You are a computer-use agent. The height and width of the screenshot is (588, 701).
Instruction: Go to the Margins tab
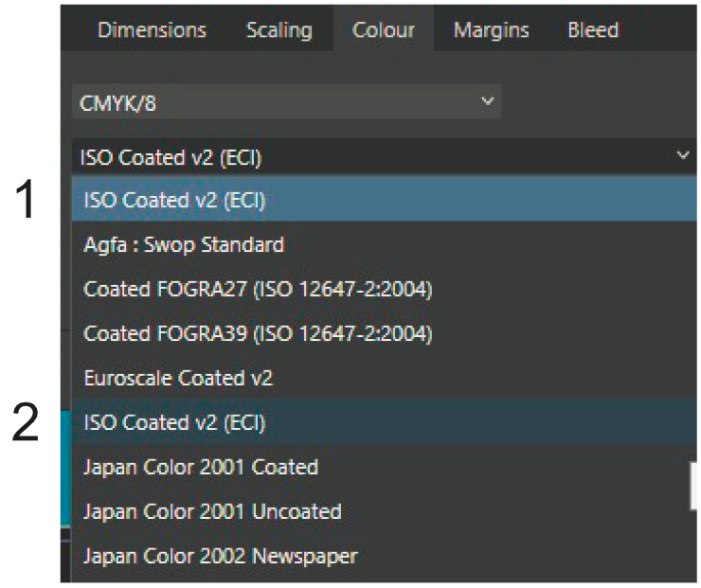(491, 30)
